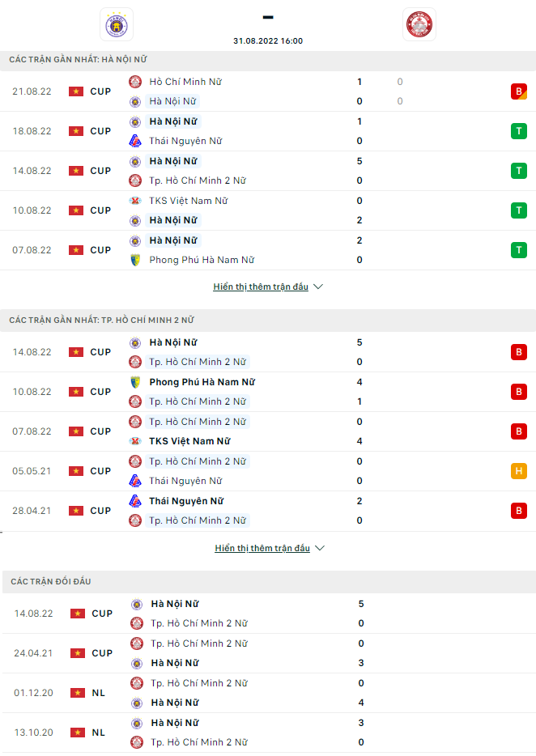Screen dimensions: 536x756
Task: Click the green T badge for 18.08.22 match
Action: click(519, 131)
